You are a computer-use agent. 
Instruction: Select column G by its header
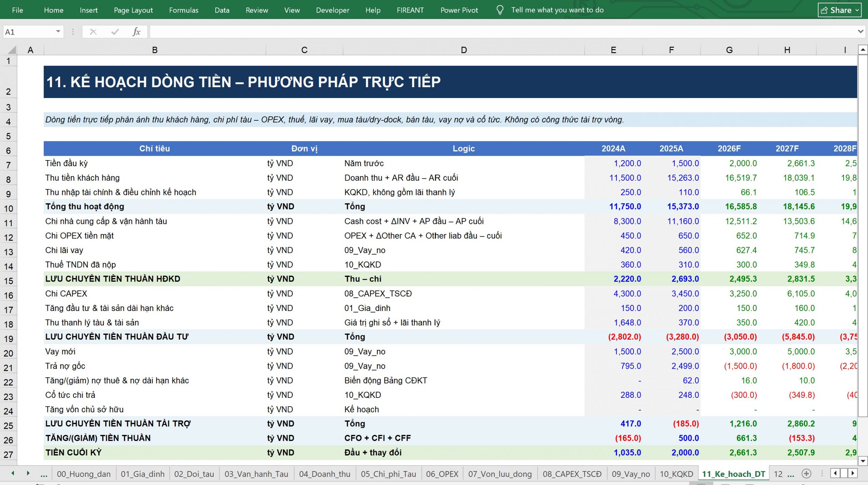tap(729, 50)
